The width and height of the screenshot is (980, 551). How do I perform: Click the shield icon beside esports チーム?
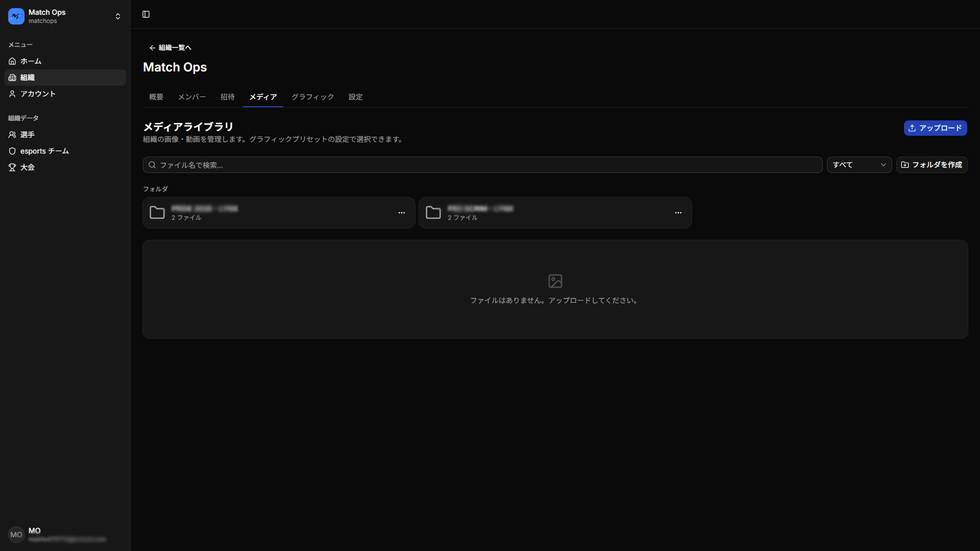[x=12, y=151]
